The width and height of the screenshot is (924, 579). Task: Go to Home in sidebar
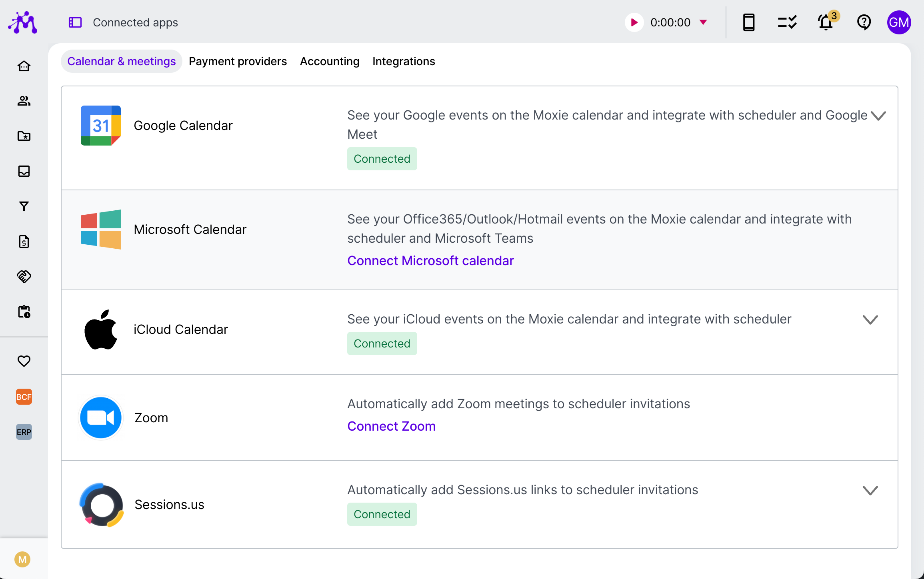pyautogui.click(x=24, y=66)
